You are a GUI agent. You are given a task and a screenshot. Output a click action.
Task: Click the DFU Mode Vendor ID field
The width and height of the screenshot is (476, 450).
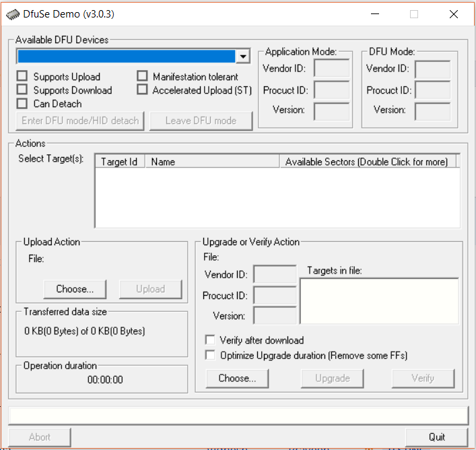(x=433, y=69)
